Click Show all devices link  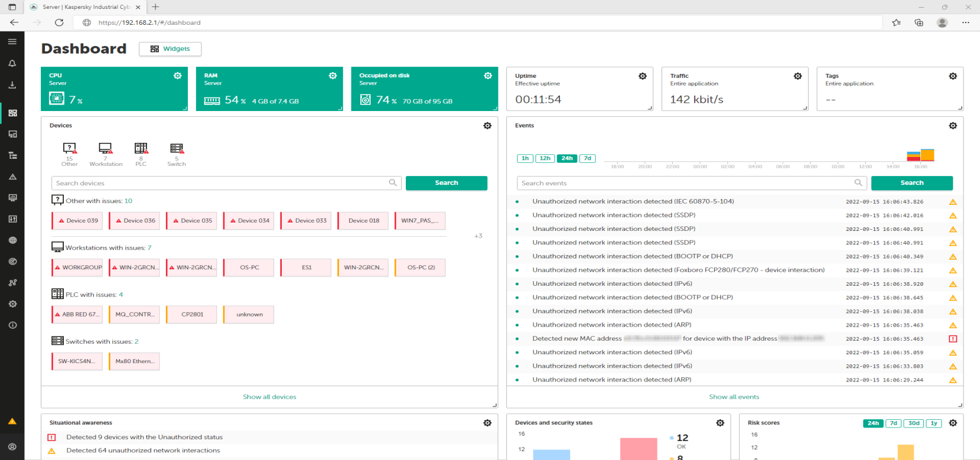pyautogui.click(x=269, y=397)
